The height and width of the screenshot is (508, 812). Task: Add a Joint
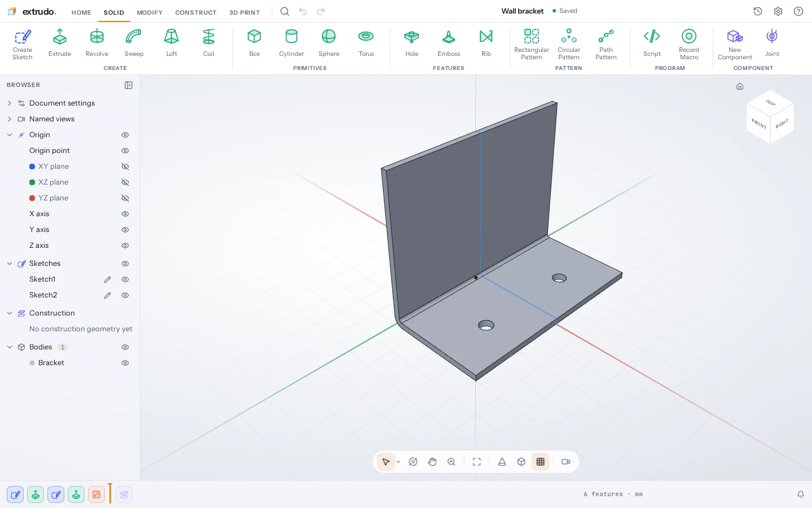[772, 43]
